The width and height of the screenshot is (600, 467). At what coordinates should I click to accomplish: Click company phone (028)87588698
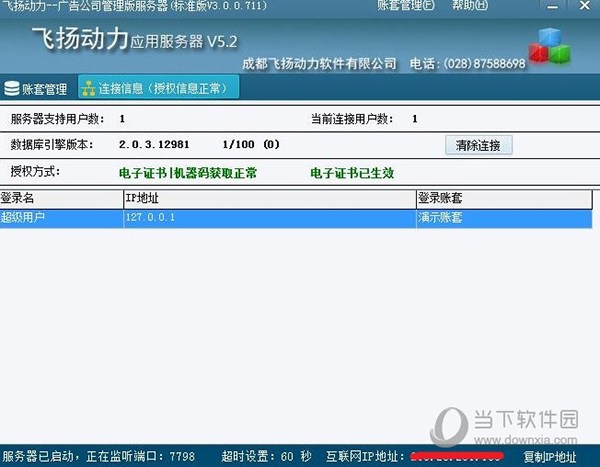click(x=484, y=64)
